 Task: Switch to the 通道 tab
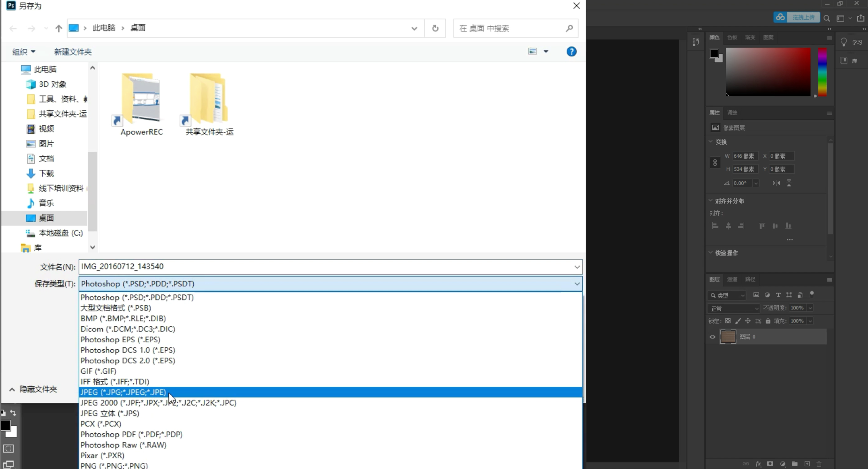point(732,279)
